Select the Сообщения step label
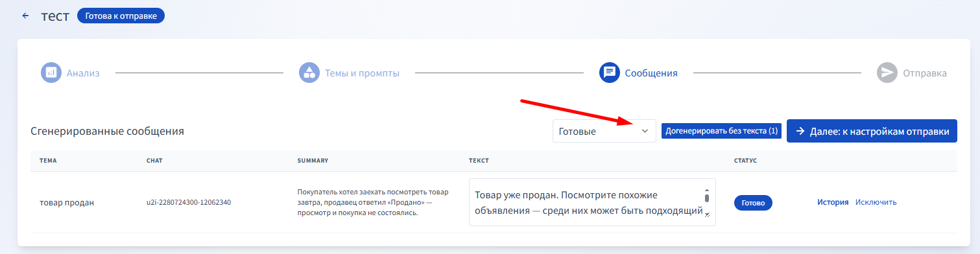Screen dimensions: 980x254 651,73
